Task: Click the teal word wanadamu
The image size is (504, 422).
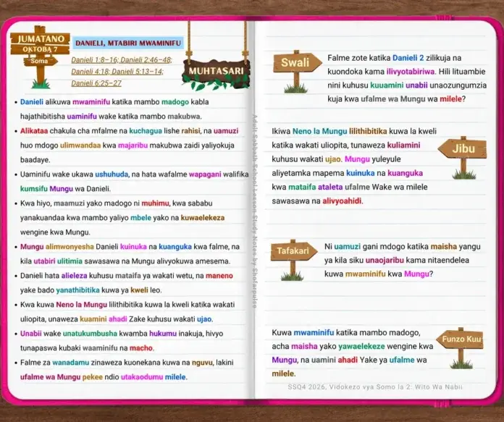Action: tap(70, 362)
